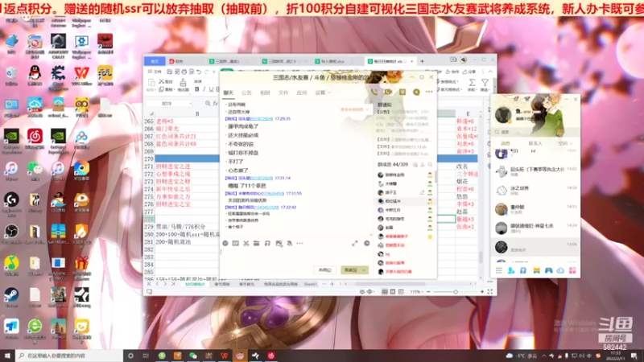Click the chat message input field
The width and height of the screenshot is (644, 362).
point(295,257)
